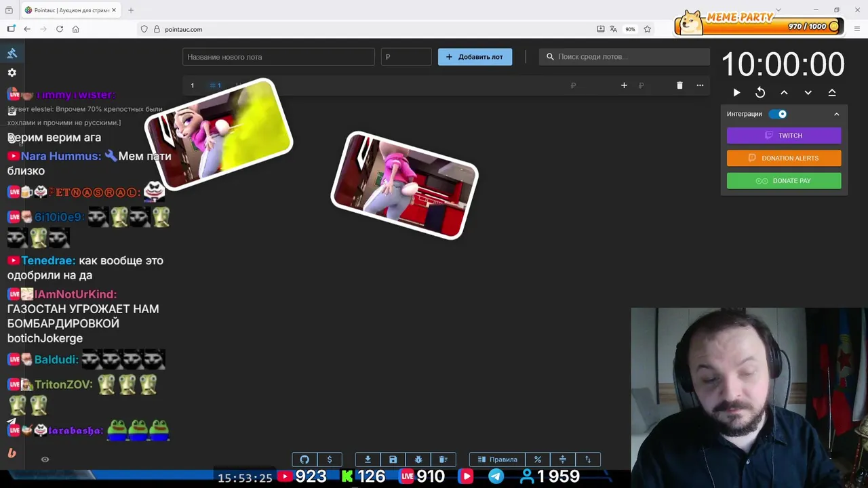Increase timer with up chevron
This screenshot has width=868, height=488.
(784, 92)
